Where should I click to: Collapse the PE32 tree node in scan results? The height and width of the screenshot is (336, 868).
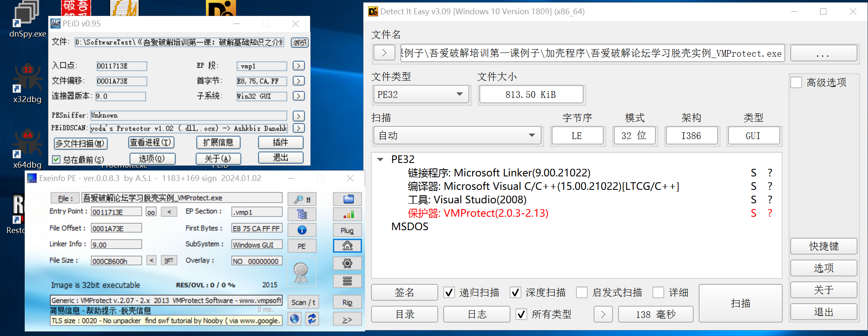pos(380,160)
